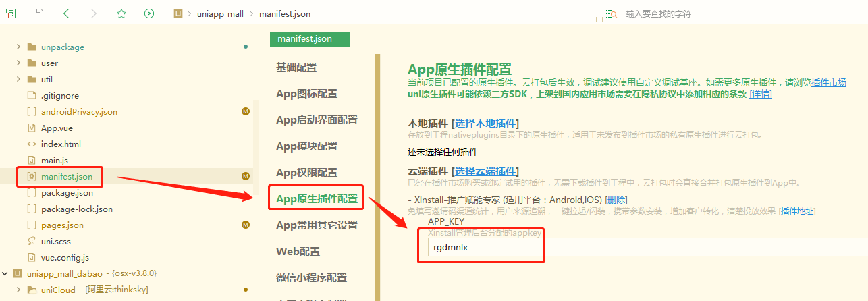The width and height of the screenshot is (868, 301).
Task: Open the 微信小程序配置 section
Action: [312, 278]
